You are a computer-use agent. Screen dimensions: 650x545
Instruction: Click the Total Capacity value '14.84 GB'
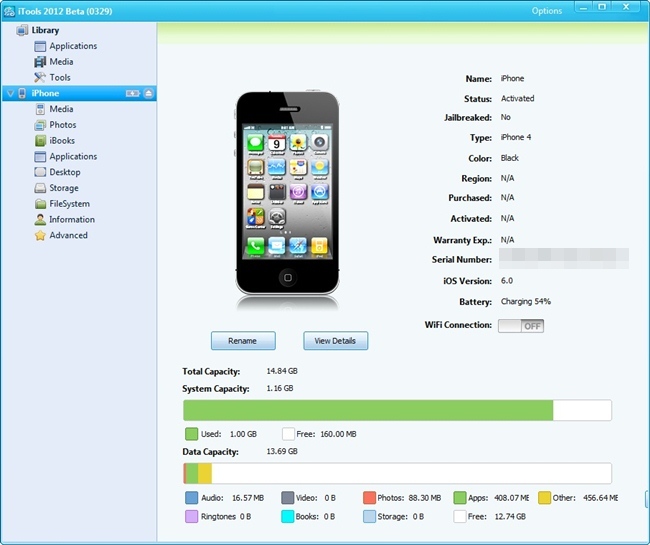pos(282,371)
